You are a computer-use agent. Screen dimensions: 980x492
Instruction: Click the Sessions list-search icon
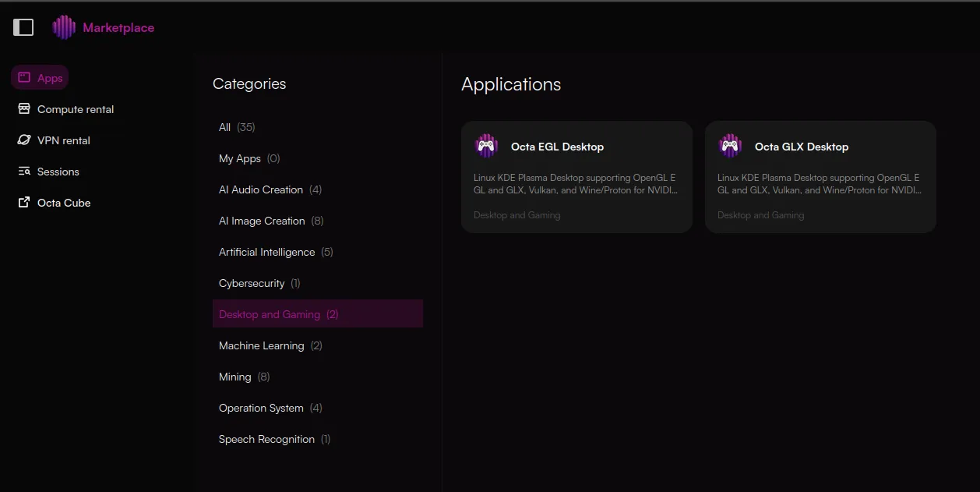click(x=24, y=172)
